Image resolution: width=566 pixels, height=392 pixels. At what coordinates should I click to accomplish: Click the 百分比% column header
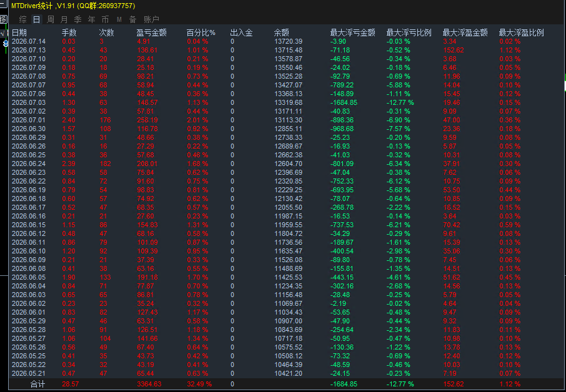[201, 33]
